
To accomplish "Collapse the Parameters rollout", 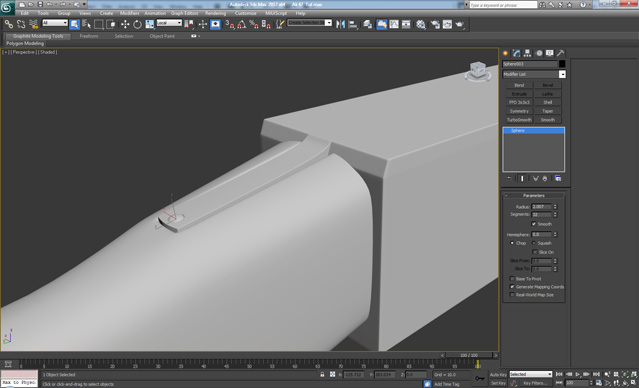I will pos(533,196).
